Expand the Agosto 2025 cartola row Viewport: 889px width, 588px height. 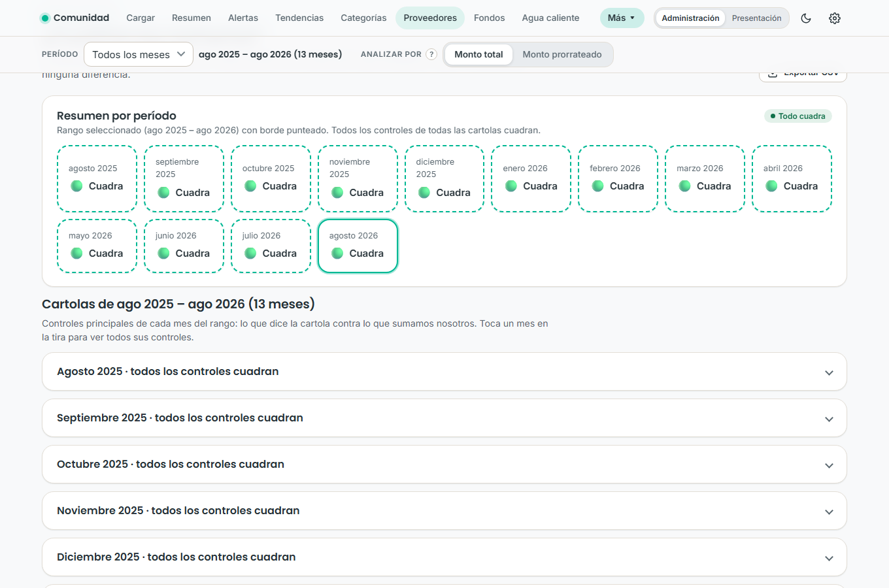(x=444, y=372)
